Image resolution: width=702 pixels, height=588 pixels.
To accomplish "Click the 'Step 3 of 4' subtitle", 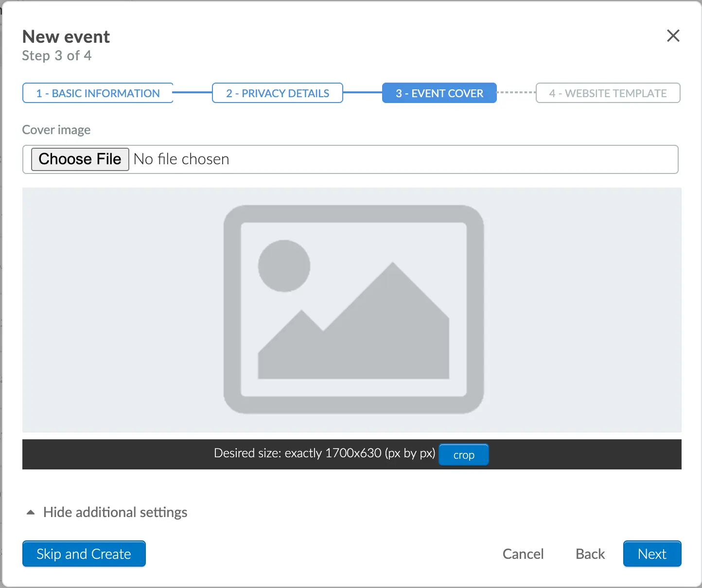I will [56, 55].
